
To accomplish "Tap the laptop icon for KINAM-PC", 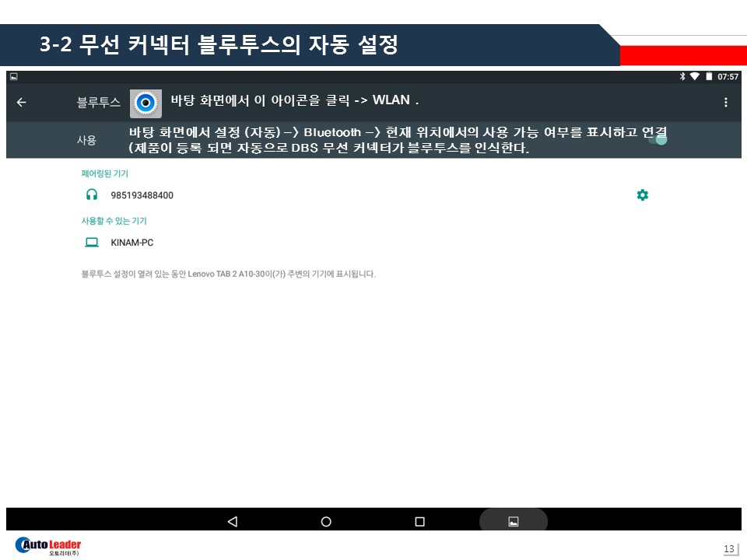I will click(92, 243).
